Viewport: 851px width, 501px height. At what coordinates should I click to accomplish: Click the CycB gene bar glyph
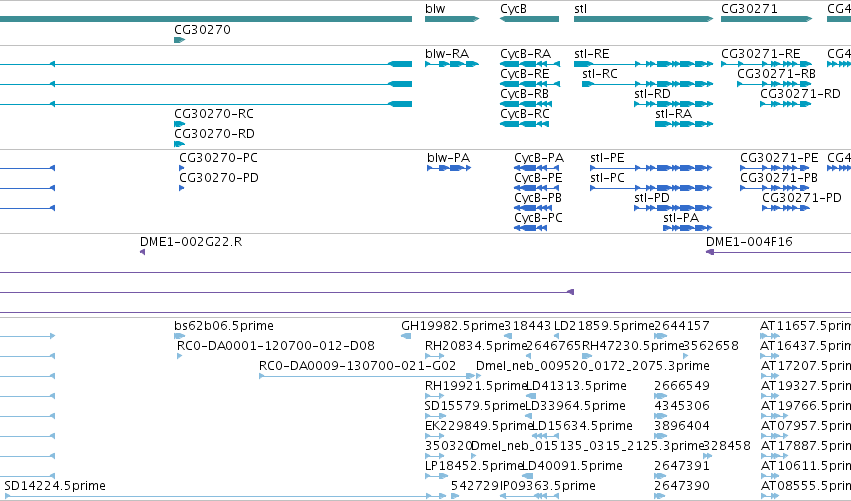pos(529,19)
